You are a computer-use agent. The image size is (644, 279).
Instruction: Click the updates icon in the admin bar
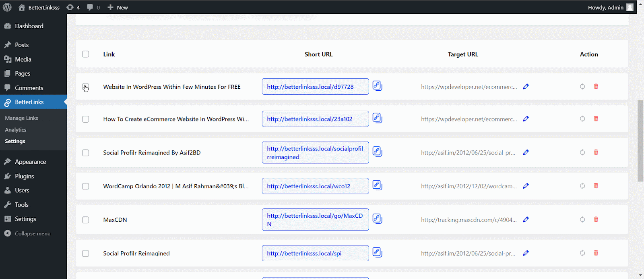[72, 7]
